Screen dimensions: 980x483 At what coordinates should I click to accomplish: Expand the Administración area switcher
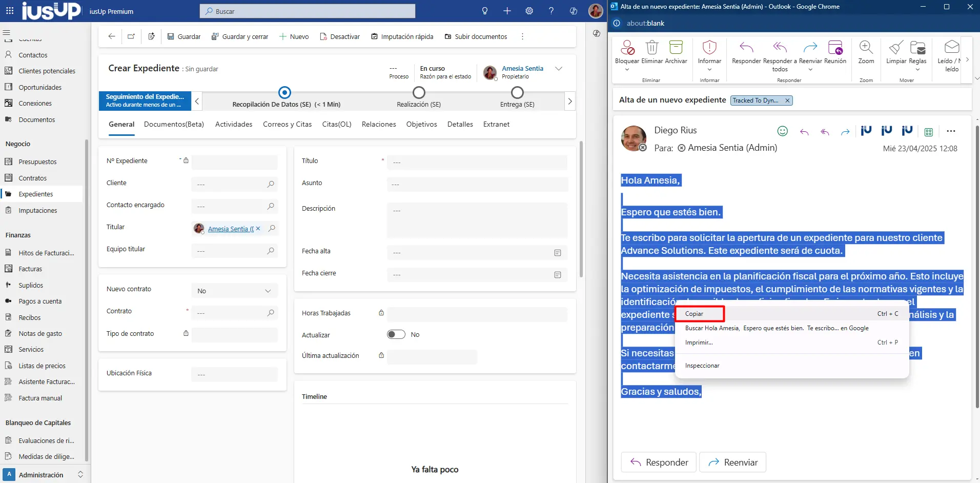point(80,475)
